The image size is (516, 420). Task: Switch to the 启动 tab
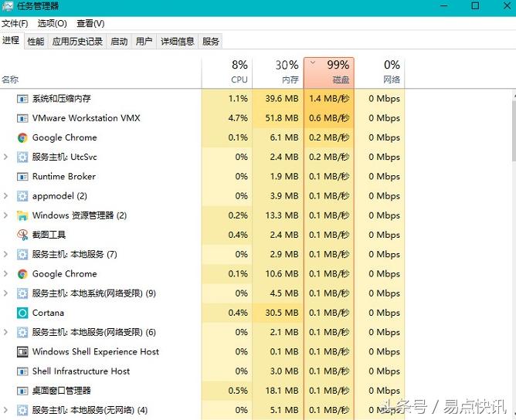tap(119, 42)
